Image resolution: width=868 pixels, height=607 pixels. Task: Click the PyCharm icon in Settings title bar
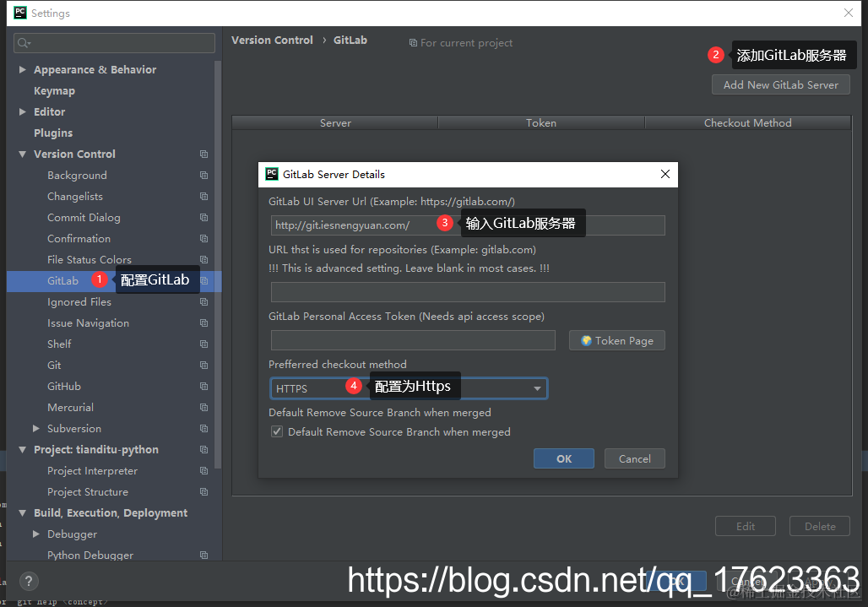pyautogui.click(x=20, y=13)
